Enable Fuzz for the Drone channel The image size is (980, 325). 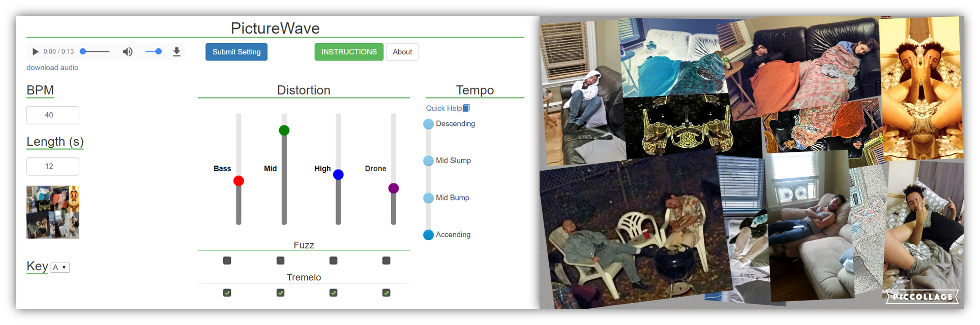click(x=387, y=261)
